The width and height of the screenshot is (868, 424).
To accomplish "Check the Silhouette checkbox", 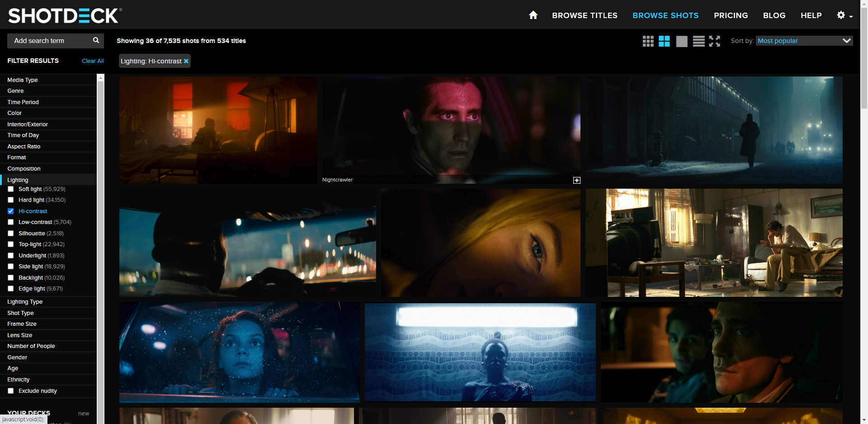I will tap(11, 233).
